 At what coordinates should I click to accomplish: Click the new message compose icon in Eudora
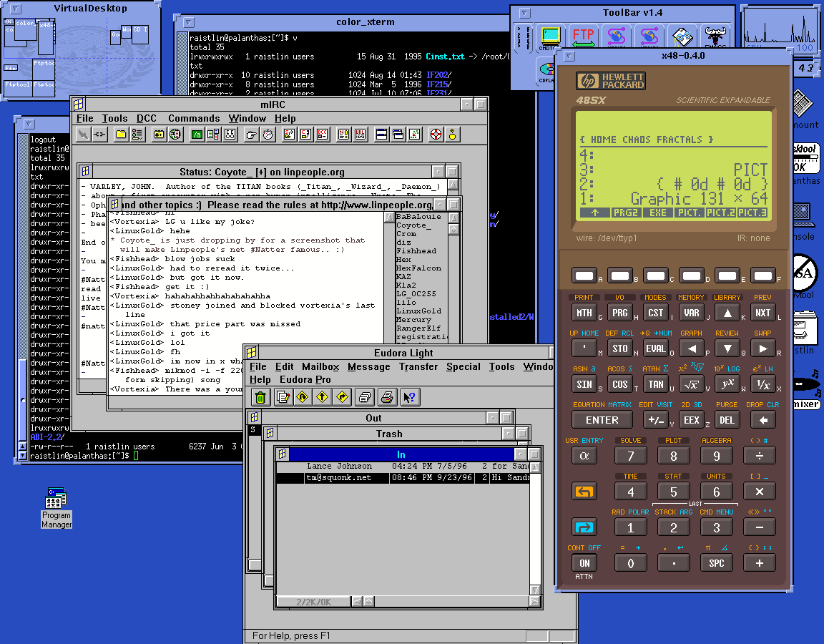click(283, 397)
